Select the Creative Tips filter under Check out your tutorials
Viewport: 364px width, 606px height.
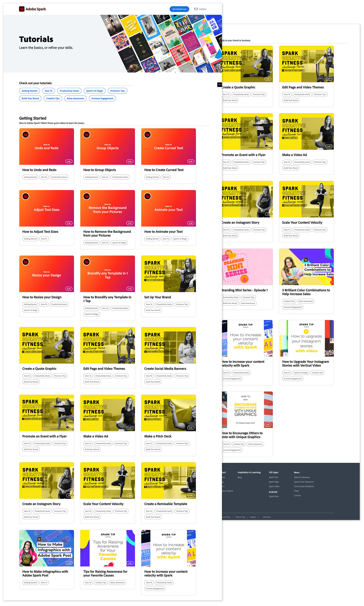tap(53, 98)
